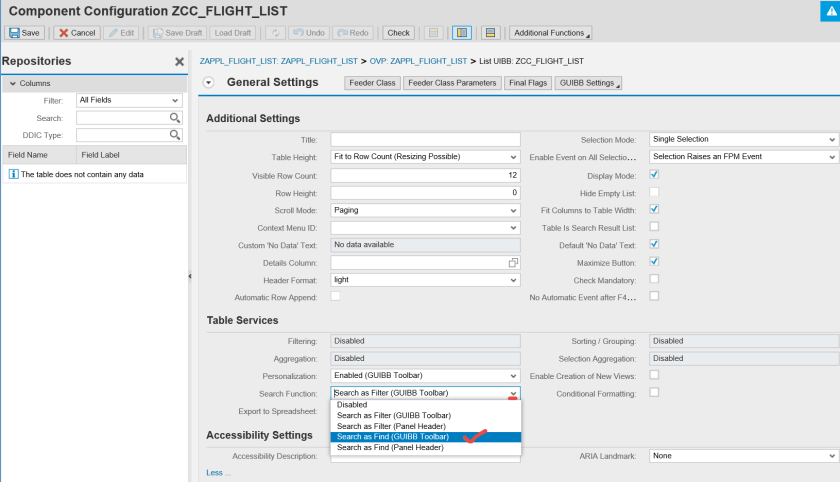The image size is (840, 482).
Task: Close the Repositories panel
Action: [x=179, y=62]
